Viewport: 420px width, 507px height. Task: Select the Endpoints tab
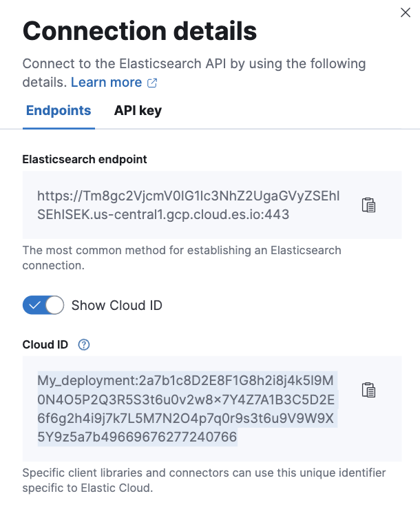(59, 111)
